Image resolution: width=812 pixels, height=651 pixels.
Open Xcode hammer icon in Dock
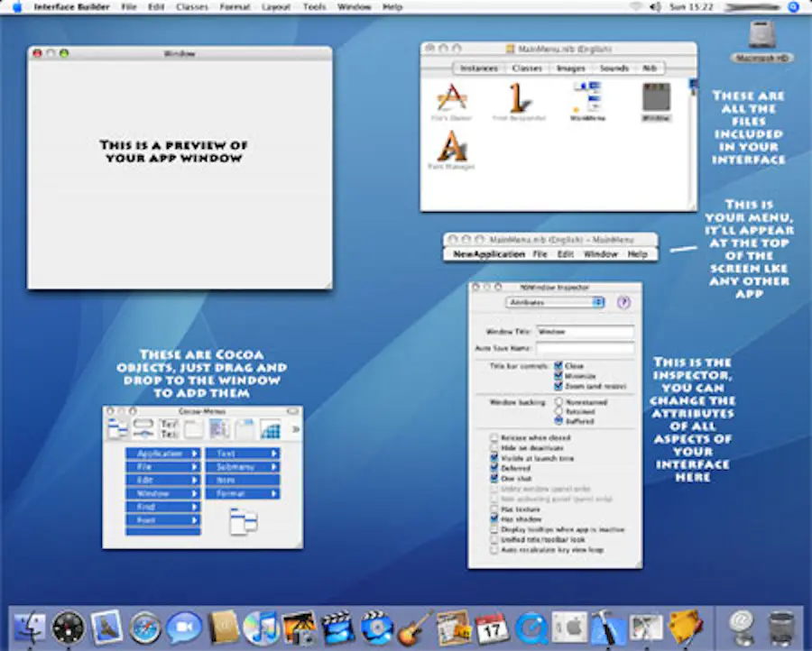point(608,628)
